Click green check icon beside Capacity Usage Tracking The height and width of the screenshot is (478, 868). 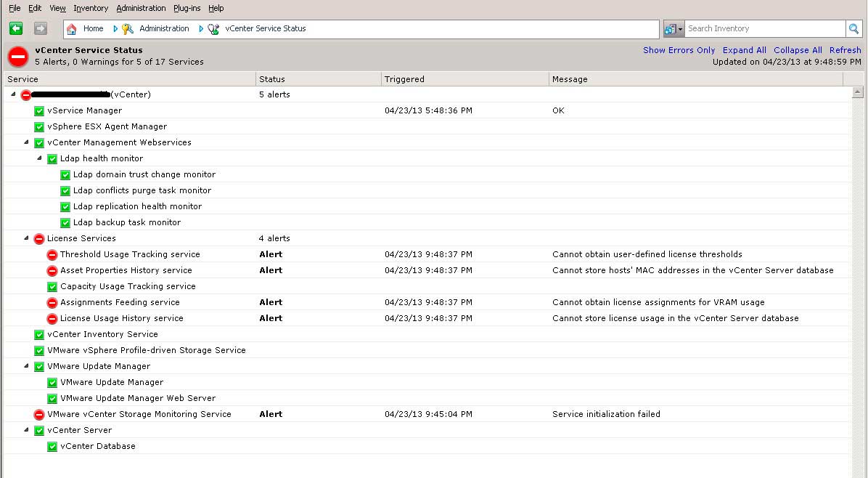pos(52,287)
